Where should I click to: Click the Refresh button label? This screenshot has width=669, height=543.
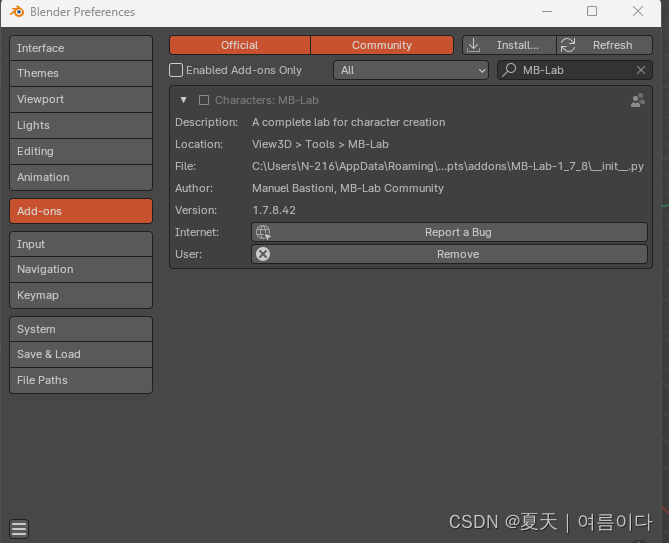[x=612, y=45]
